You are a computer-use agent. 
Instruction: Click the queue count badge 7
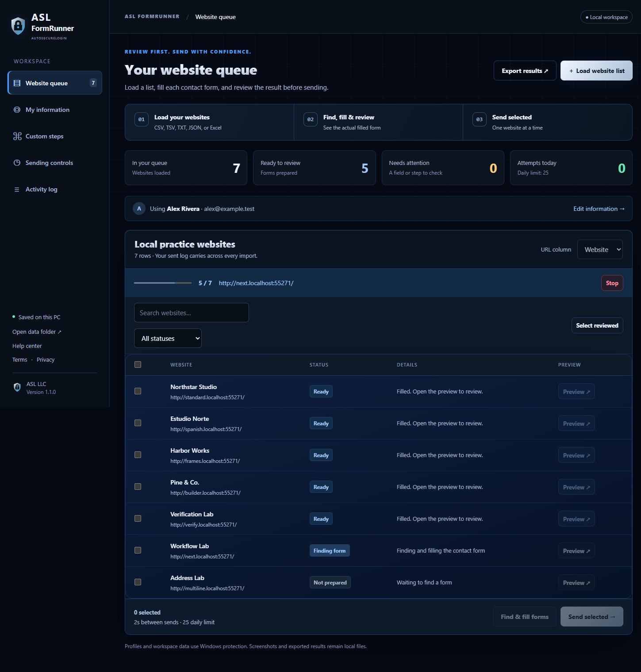click(93, 83)
